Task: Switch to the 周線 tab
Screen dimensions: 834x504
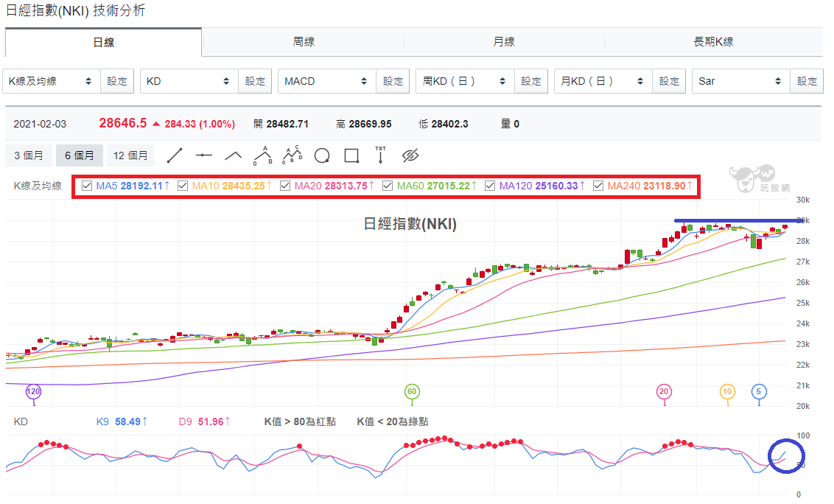Action: coord(304,41)
